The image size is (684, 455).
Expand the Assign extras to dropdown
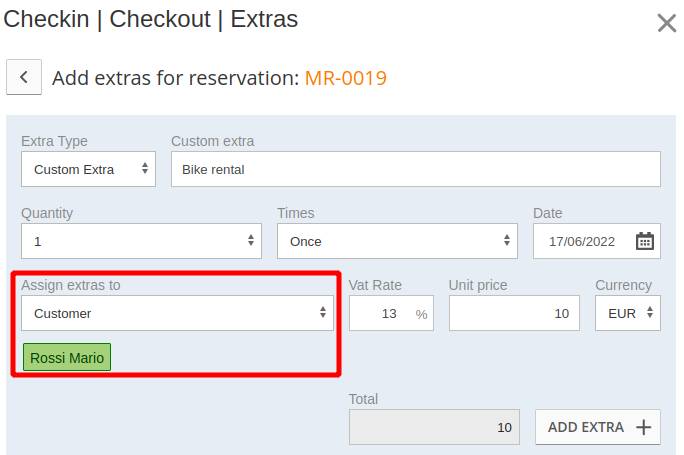pyautogui.click(x=177, y=313)
